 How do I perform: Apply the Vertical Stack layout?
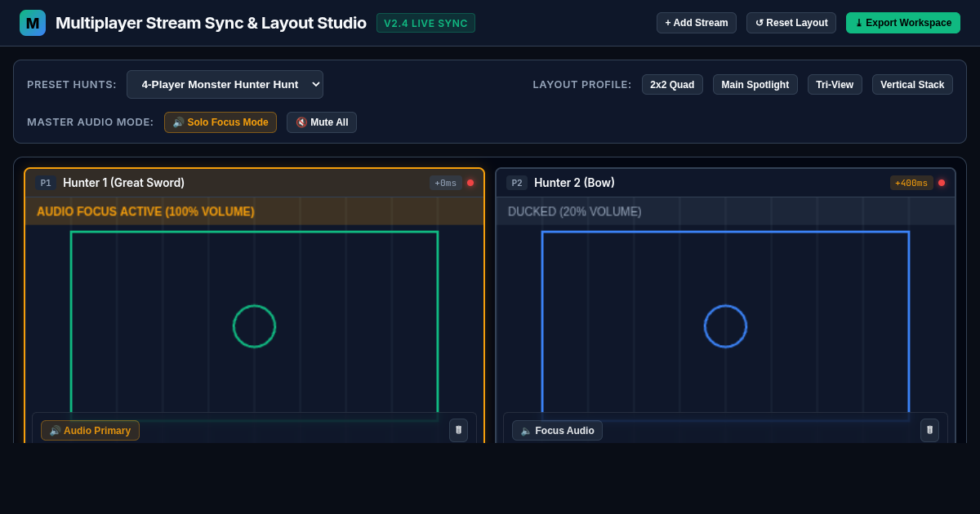coord(912,85)
